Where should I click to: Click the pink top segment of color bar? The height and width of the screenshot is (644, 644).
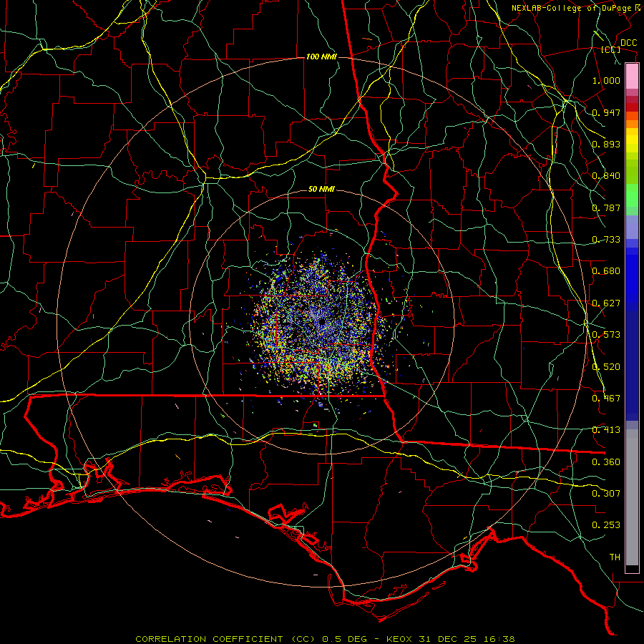point(632,76)
